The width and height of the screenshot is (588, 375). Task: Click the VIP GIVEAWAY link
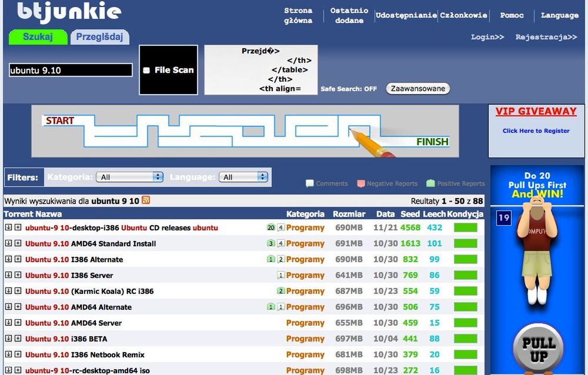tap(536, 111)
